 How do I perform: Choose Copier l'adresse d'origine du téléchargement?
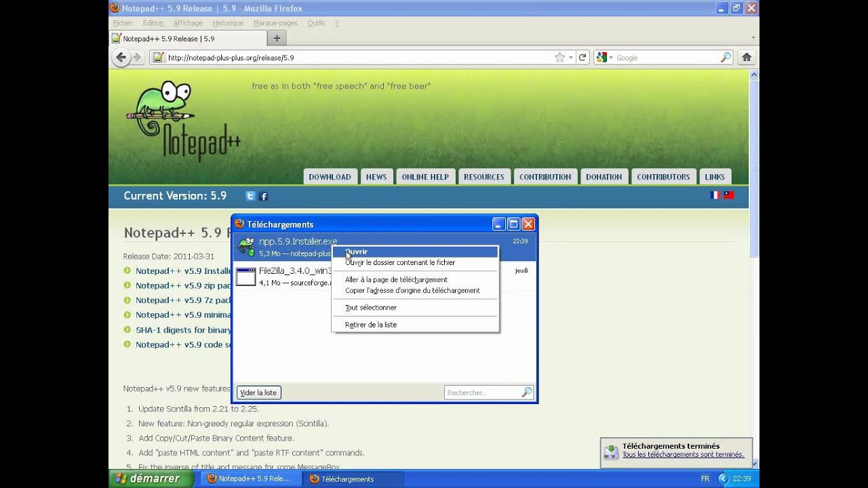[414, 290]
